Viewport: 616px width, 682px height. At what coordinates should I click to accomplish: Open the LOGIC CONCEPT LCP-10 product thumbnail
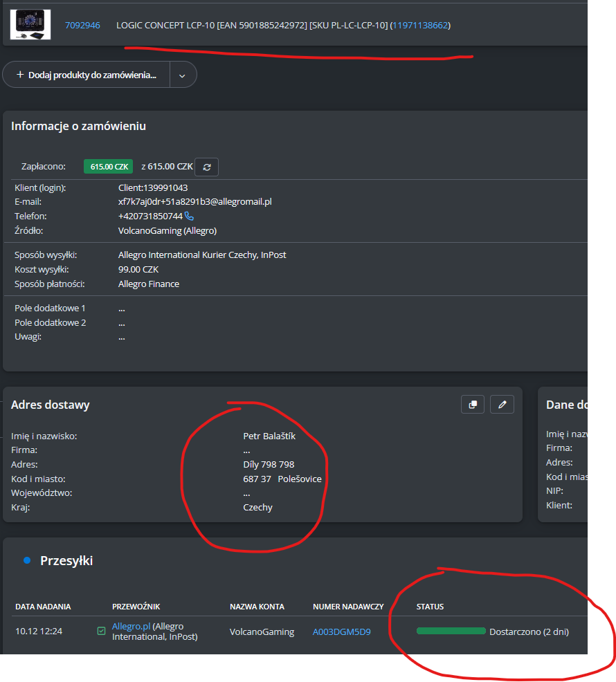30,24
